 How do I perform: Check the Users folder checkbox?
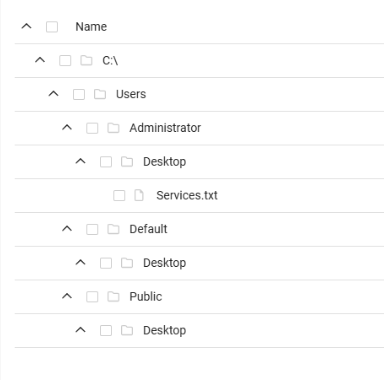pos(79,94)
